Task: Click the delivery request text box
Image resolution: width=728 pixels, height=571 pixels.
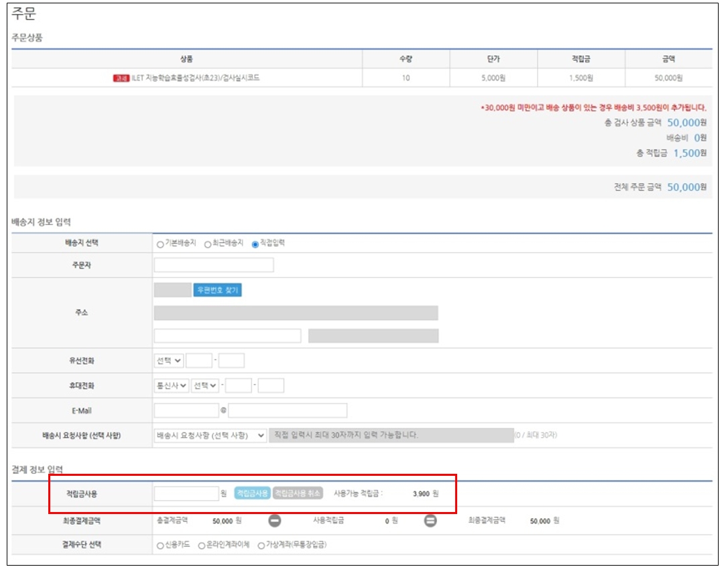Action: (391, 436)
